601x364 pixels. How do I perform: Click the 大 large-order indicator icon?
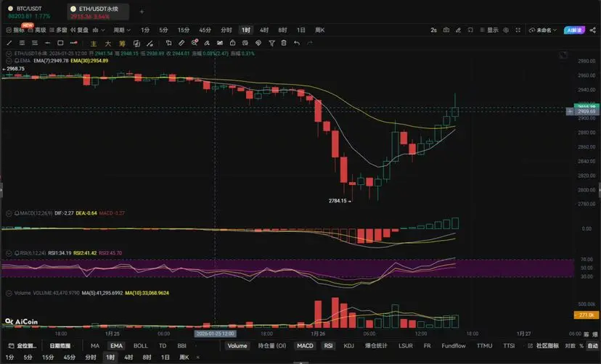click(x=108, y=44)
